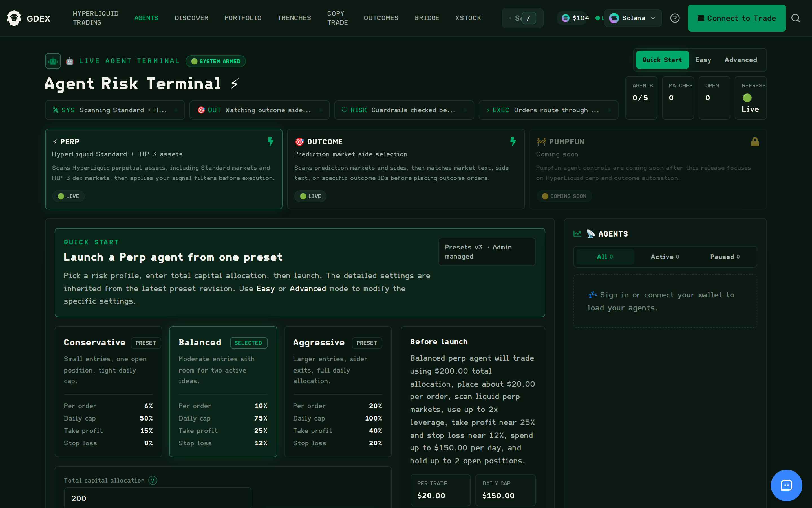
Task: Open the chat support bubble icon
Action: coord(786,485)
